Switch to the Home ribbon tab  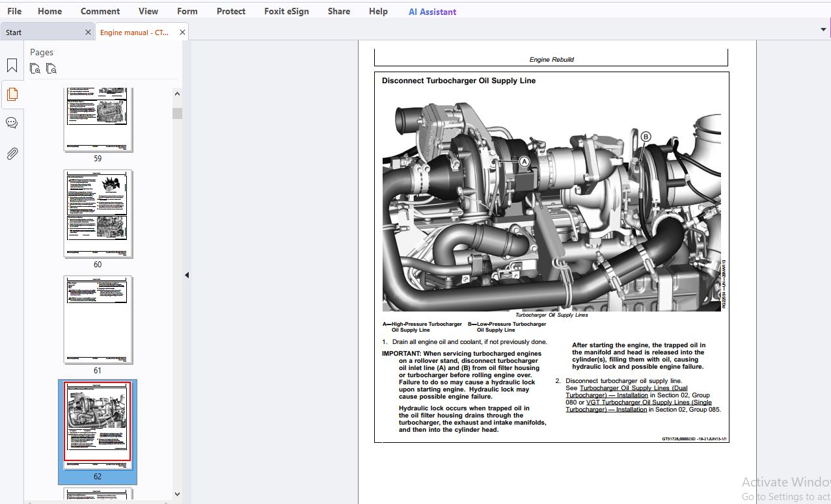[x=50, y=11]
